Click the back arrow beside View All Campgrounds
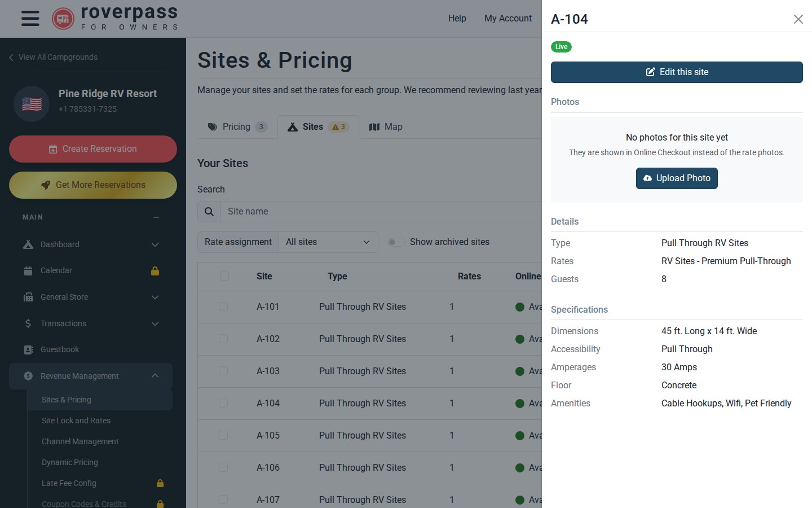812x508 pixels. (11, 58)
